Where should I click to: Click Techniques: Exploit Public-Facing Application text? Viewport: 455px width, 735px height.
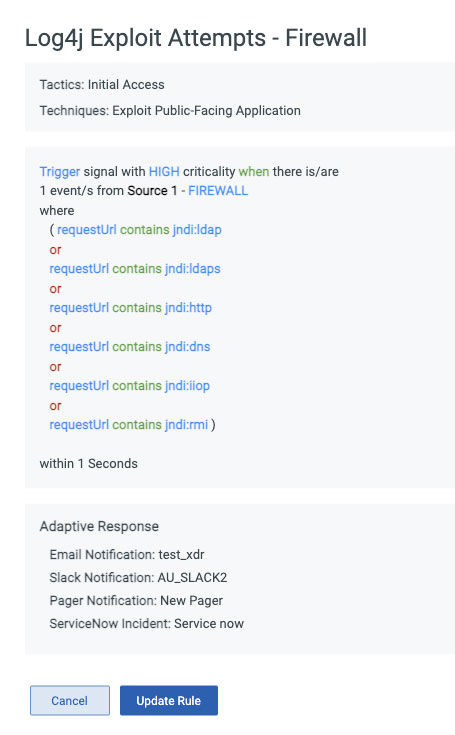click(170, 111)
